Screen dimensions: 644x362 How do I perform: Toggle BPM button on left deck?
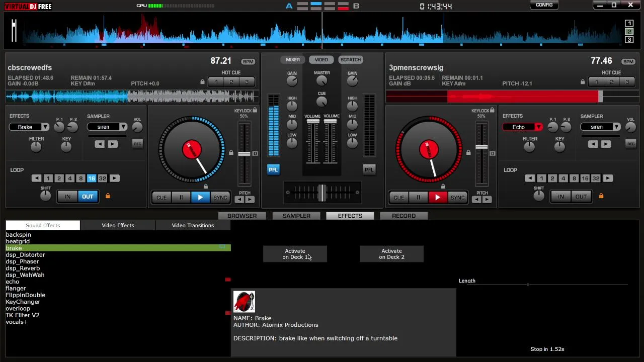click(248, 61)
